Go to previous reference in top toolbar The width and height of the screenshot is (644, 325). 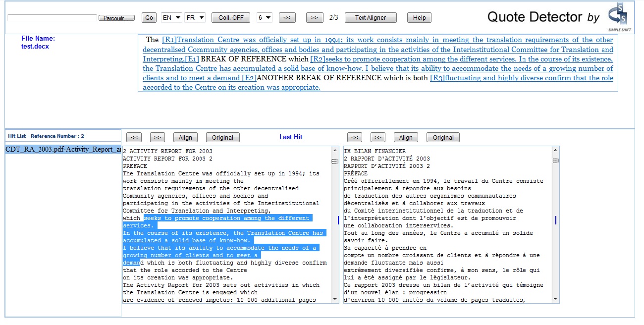pos(287,18)
